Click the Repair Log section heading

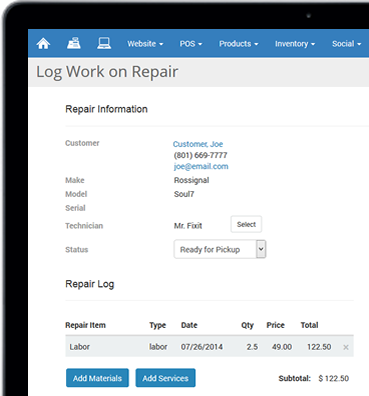(x=90, y=284)
